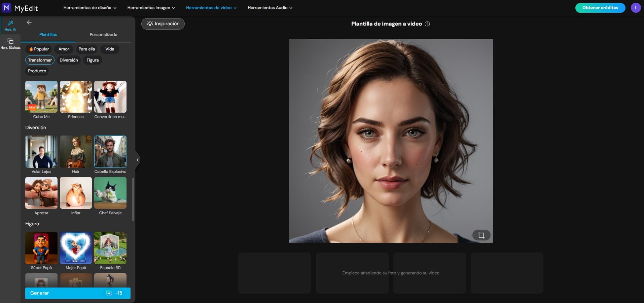
Task: Go back with the left arrow
Action: [29, 23]
